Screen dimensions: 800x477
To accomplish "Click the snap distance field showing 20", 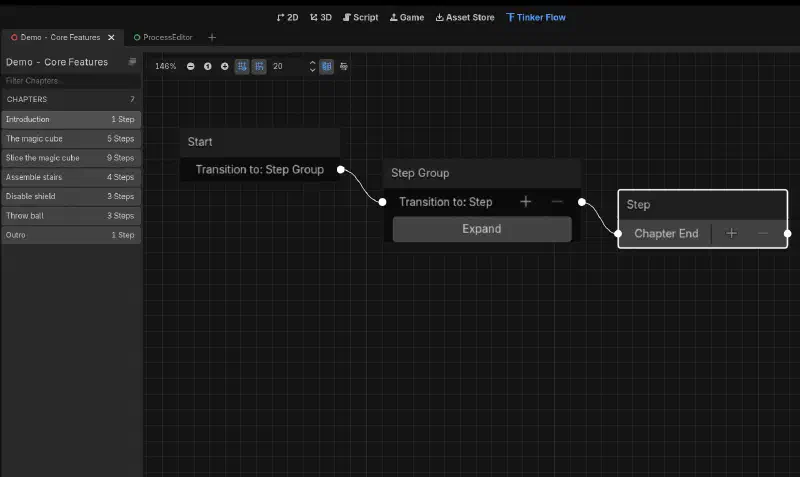I will [288, 66].
